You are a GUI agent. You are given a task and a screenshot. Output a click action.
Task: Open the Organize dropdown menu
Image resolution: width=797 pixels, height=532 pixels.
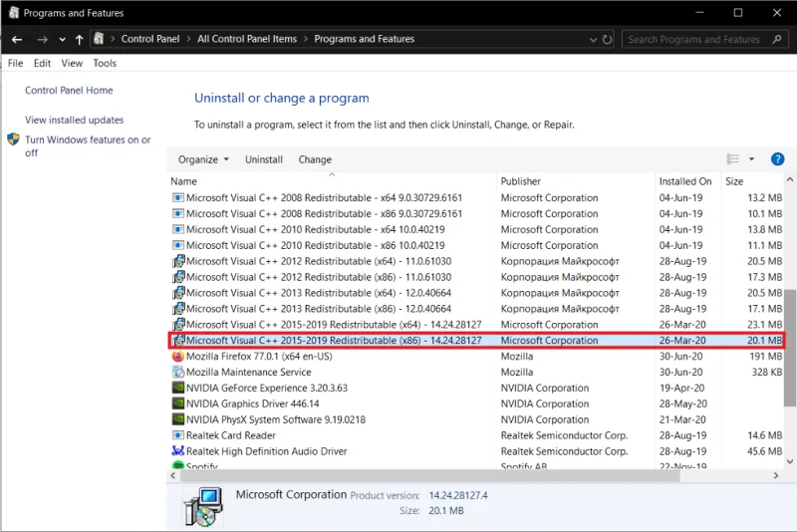(203, 159)
